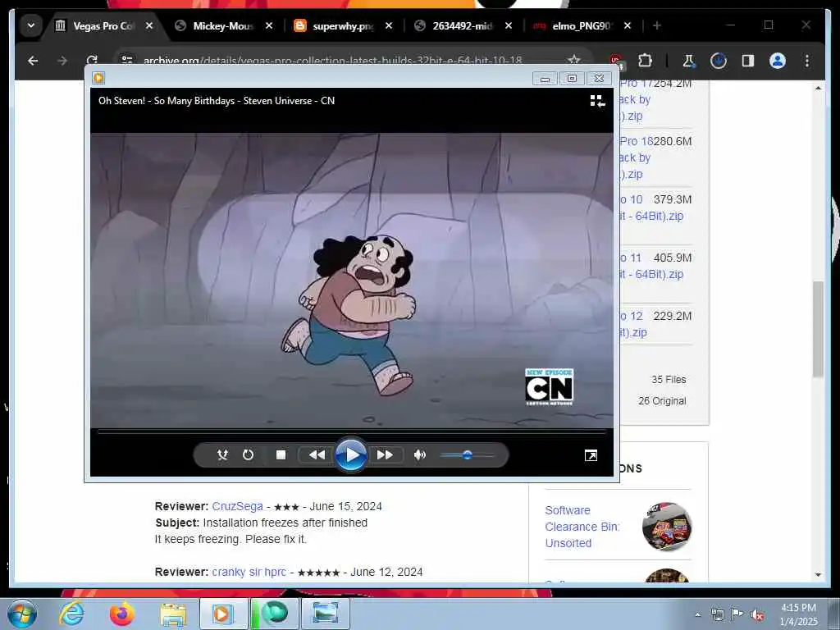
Task: Open Chrome Labs flask icon
Action: click(x=689, y=61)
